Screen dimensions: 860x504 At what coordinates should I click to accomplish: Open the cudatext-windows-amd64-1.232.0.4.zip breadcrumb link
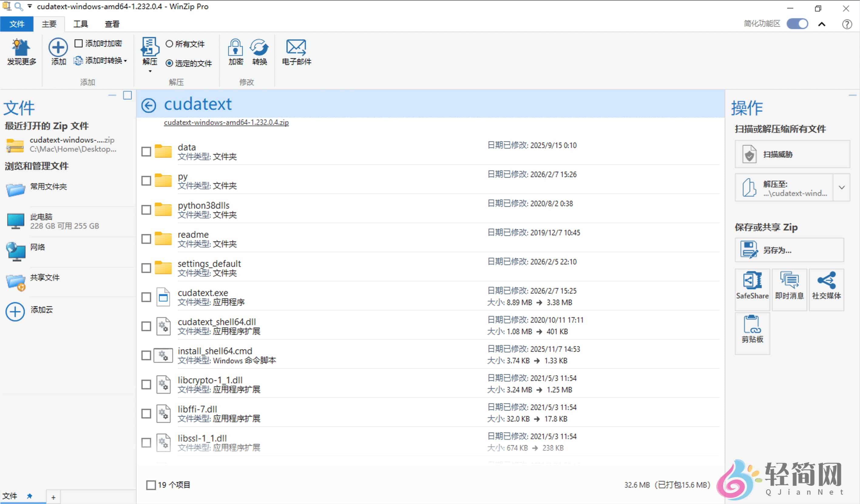[x=226, y=123]
